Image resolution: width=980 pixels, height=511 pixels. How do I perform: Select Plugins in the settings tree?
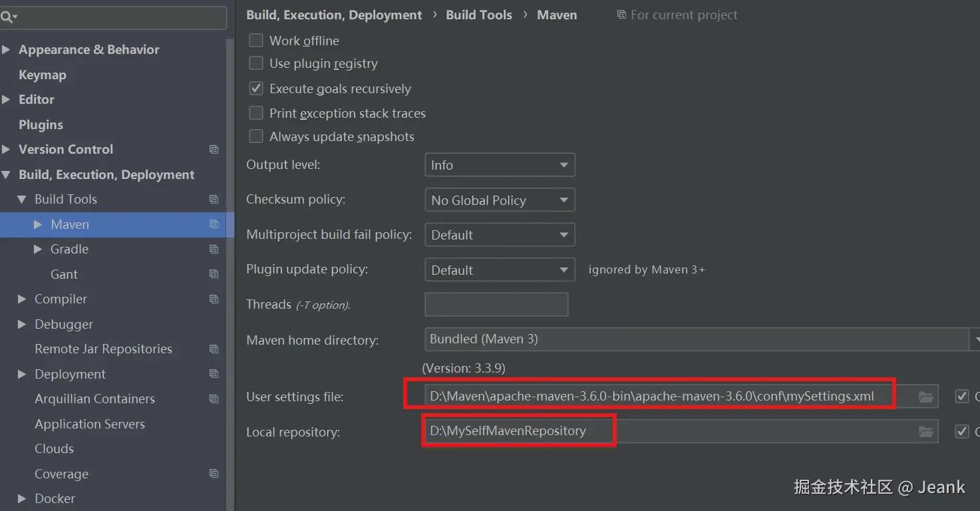(41, 125)
